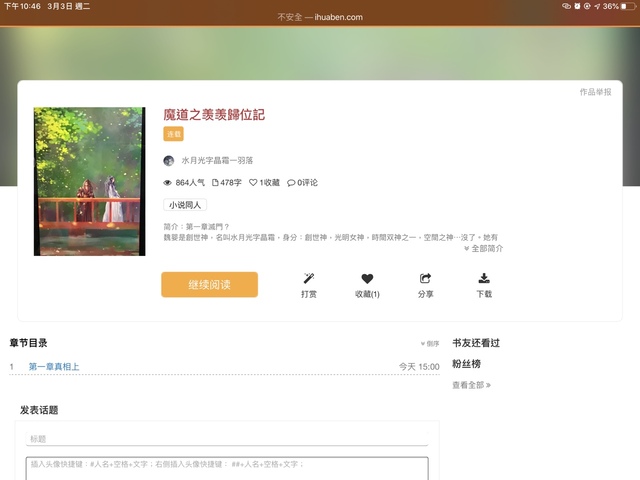
Task: Click the comment bubble icon beside 0评论
Action: pyautogui.click(x=291, y=183)
